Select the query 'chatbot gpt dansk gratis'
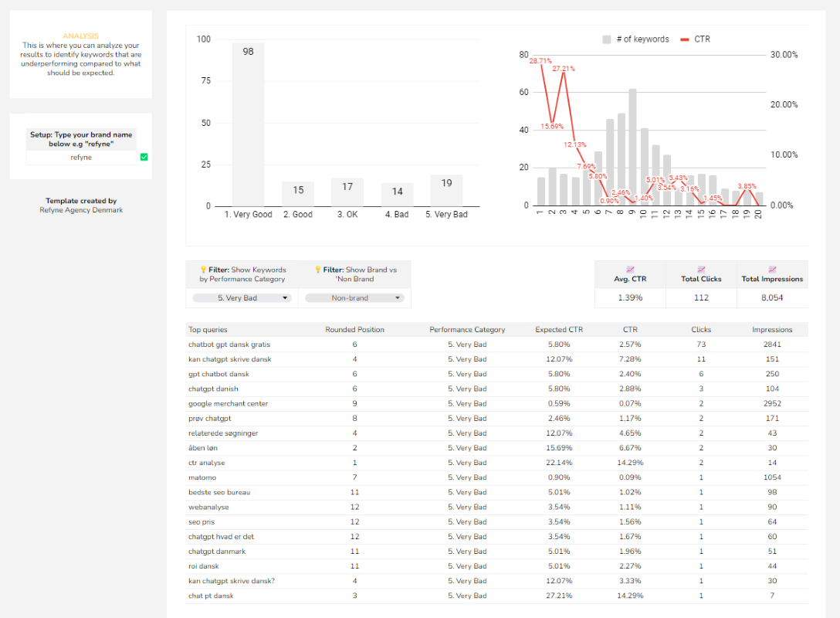Viewport: 840px width, 618px height. [x=229, y=345]
